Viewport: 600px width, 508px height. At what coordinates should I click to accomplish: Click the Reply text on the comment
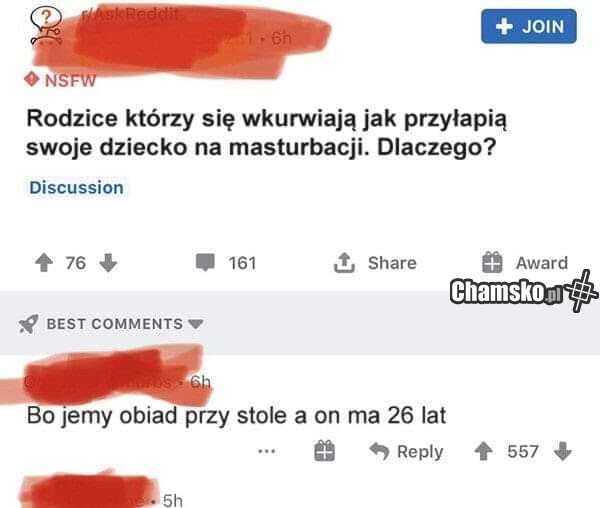[420, 452]
